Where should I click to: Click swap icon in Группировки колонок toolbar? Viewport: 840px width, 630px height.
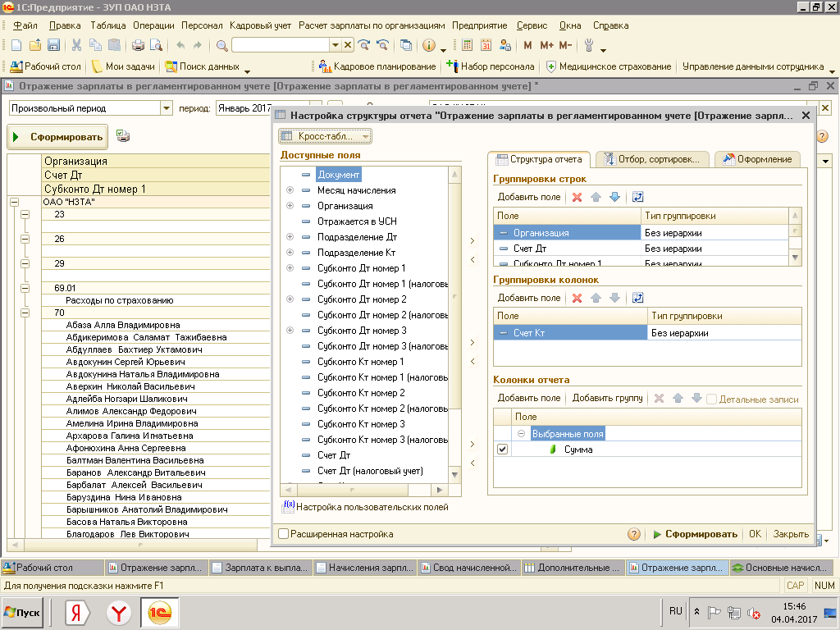[x=637, y=298]
